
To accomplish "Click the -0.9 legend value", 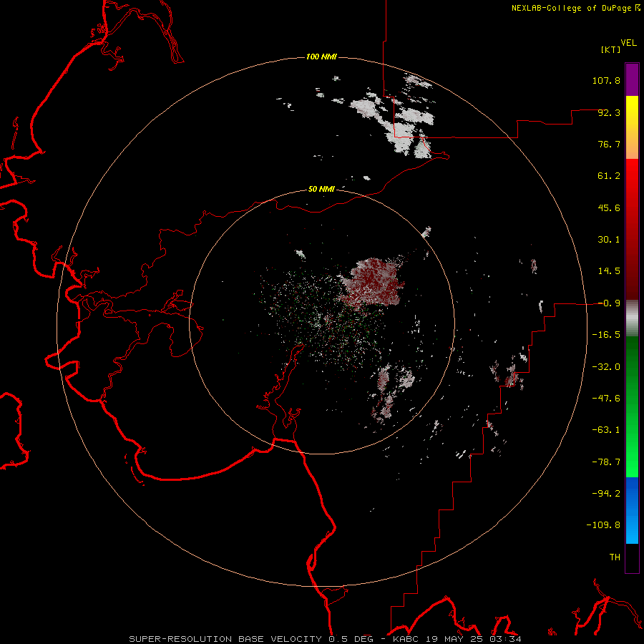I will (x=609, y=303).
